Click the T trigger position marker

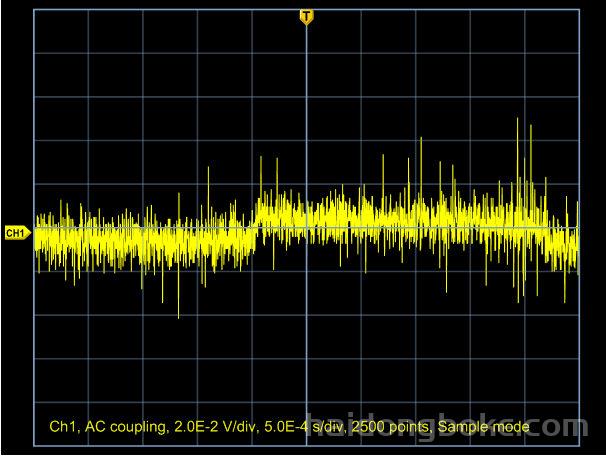pyautogui.click(x=306, y=17)
